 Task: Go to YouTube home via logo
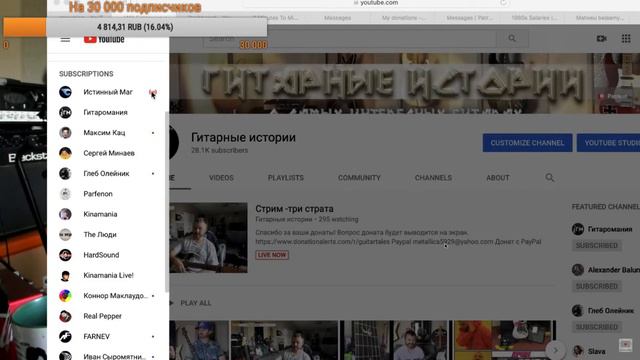tap(104, 39)
